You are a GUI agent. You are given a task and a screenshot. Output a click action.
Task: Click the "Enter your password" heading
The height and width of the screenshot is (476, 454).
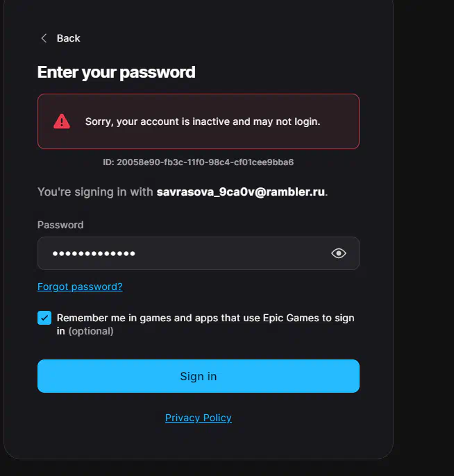click(116, 72)
